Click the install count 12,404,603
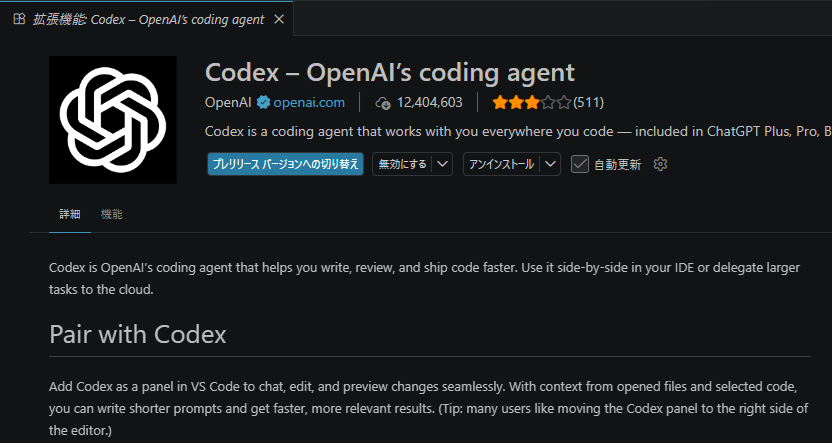This screenshot has width=832, height=443. coord(429,102)
